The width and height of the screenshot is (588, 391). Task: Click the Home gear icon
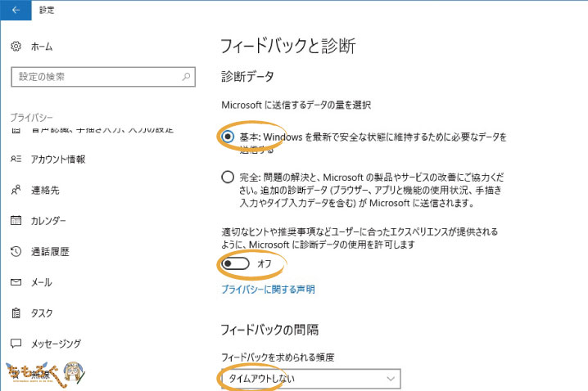pos(16,47)
